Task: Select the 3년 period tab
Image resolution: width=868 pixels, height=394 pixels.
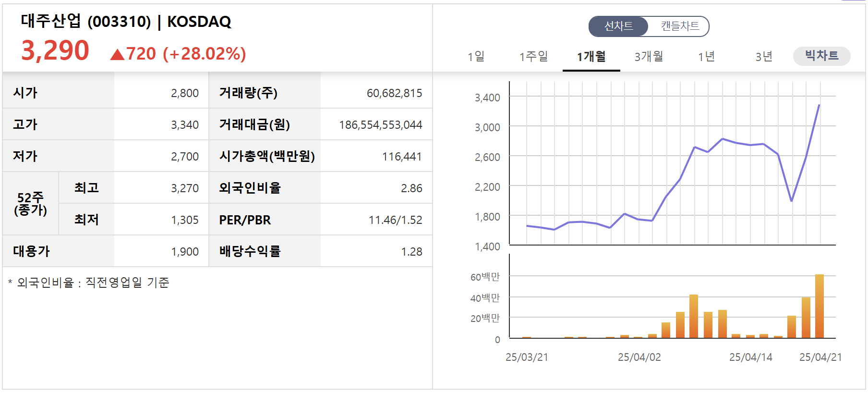Action: click(764, 57)
